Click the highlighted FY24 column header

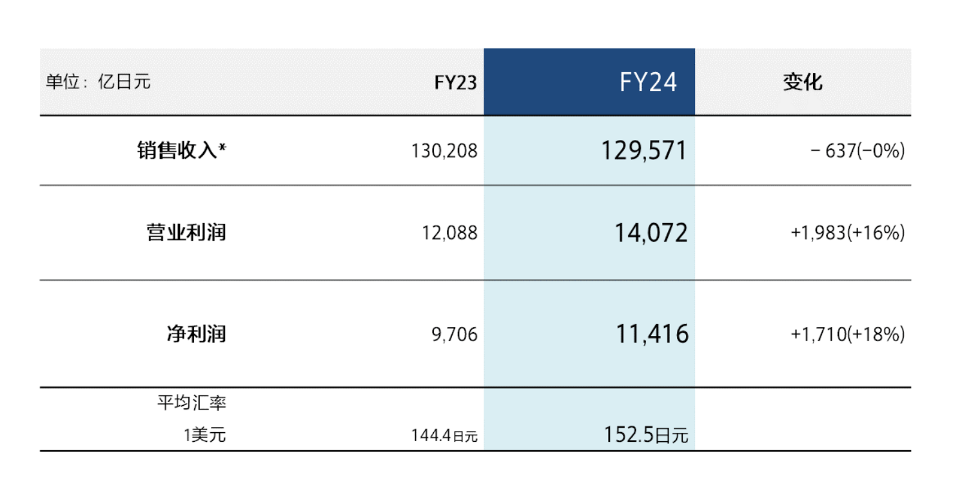[649, 83]
